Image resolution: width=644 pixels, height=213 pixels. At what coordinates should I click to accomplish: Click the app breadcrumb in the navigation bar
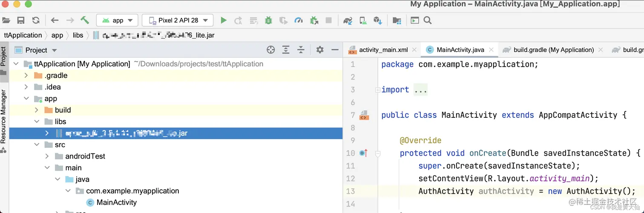click(57, 35)
